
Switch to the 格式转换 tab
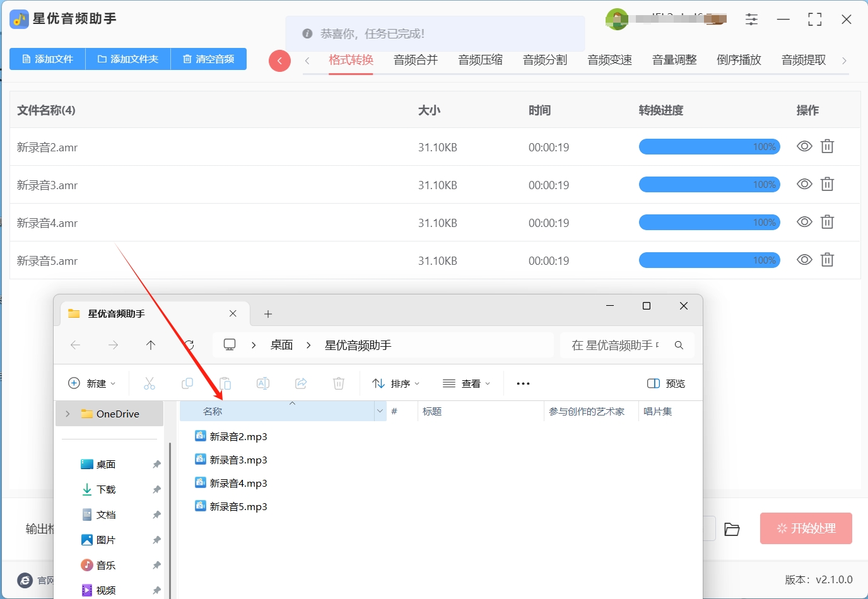pyautogui.click(x=351, y=60)
